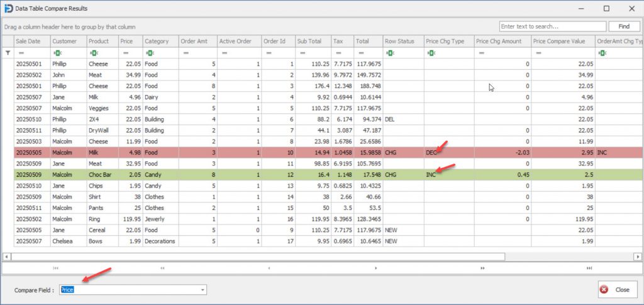The height and width of the screenshot is (305, 644).
Task: Go to next record in navigator
Action: [376, 268]
